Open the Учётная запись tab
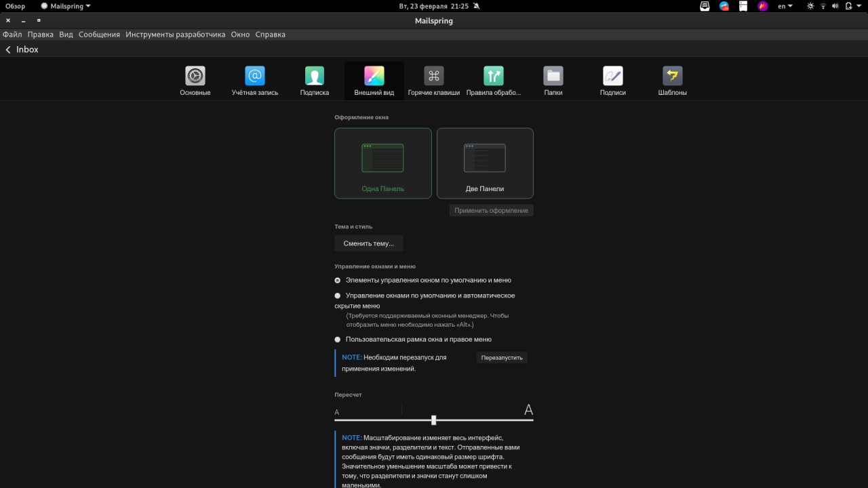 pyautogui.click(x=255, y=81)
